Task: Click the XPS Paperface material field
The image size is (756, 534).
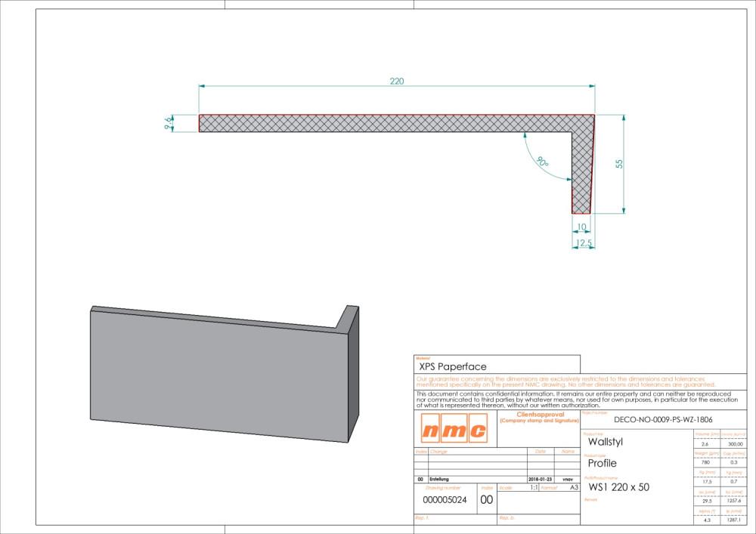Action: tap(454, 366)
